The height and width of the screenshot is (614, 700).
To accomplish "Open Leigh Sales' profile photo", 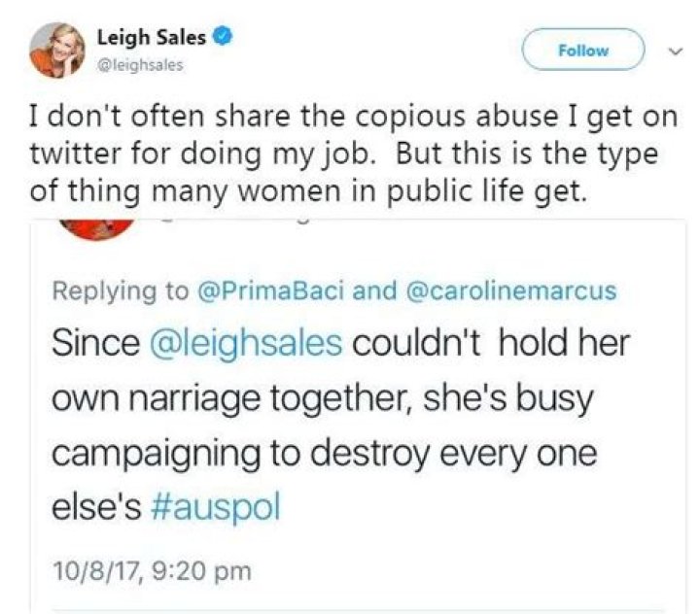I will click(x=56, y=49).
